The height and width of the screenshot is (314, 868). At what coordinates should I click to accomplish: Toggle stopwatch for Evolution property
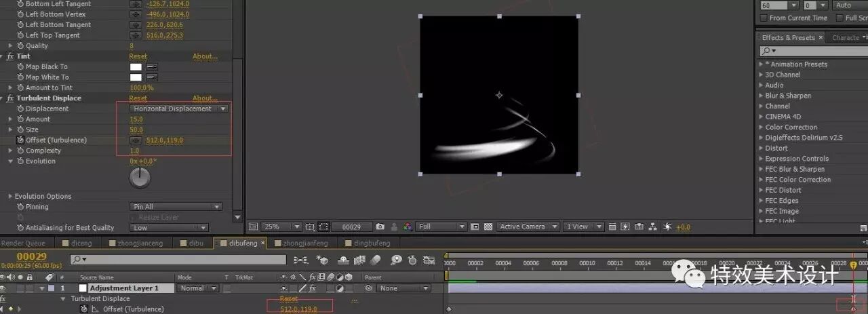tap(20, 161)
